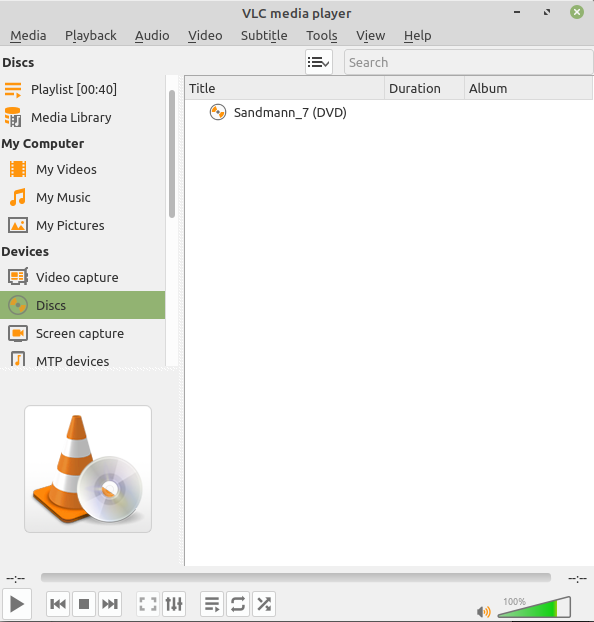Click the elapsed time label
This screenshot has width=594, height=622.
pos(15,578)
